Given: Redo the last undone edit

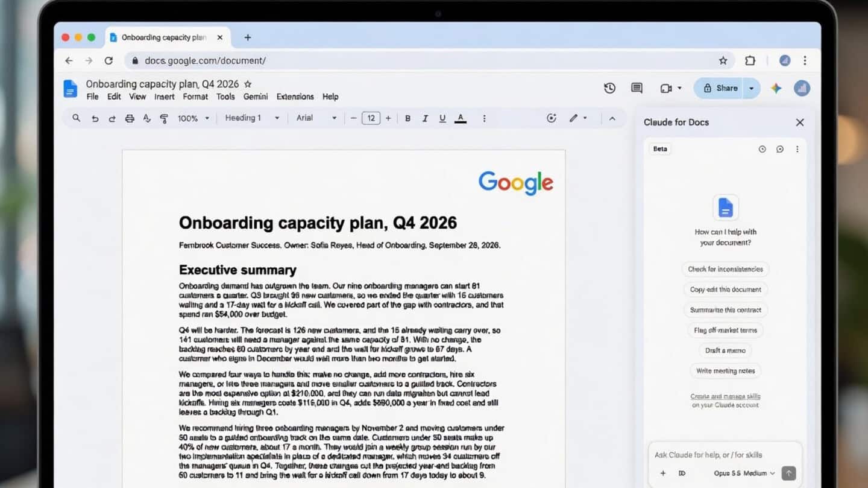Looking at the screenshot, I should [x=112, y=118].
